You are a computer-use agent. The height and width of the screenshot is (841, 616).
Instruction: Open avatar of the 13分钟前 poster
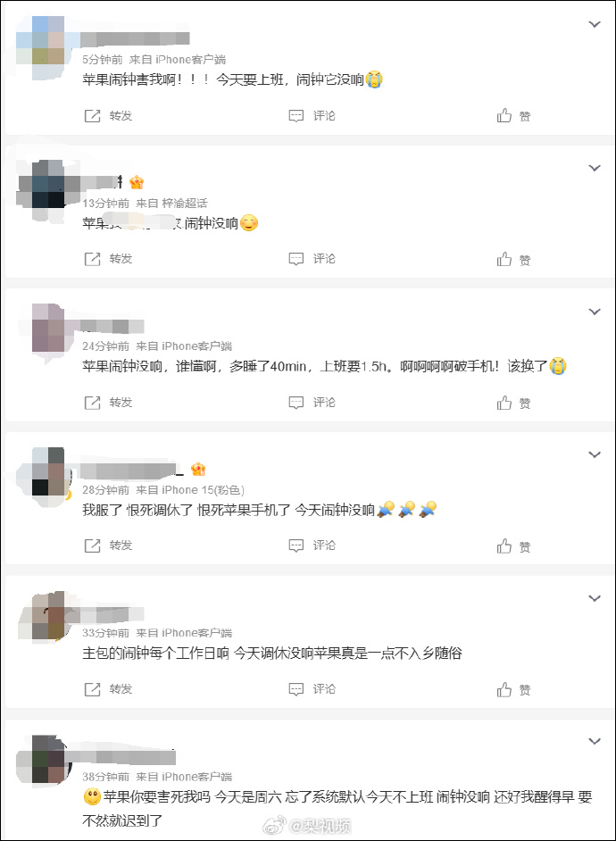[48, 186]
